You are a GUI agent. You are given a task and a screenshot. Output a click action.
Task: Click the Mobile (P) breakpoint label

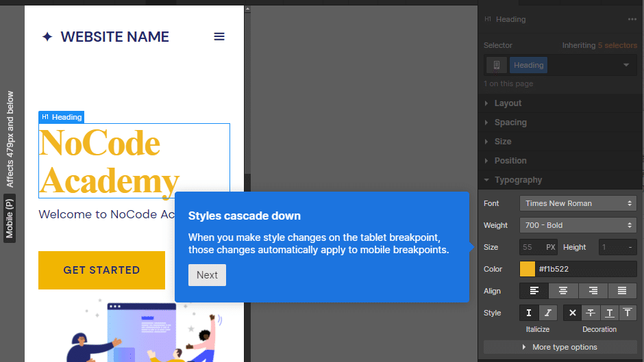10,218
